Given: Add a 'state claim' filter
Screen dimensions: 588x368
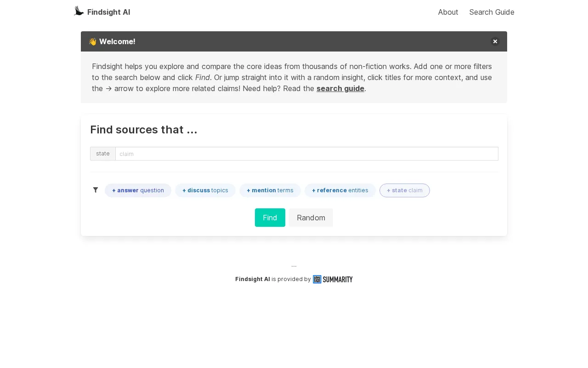Looking at the screenshot, I should 405,190.
